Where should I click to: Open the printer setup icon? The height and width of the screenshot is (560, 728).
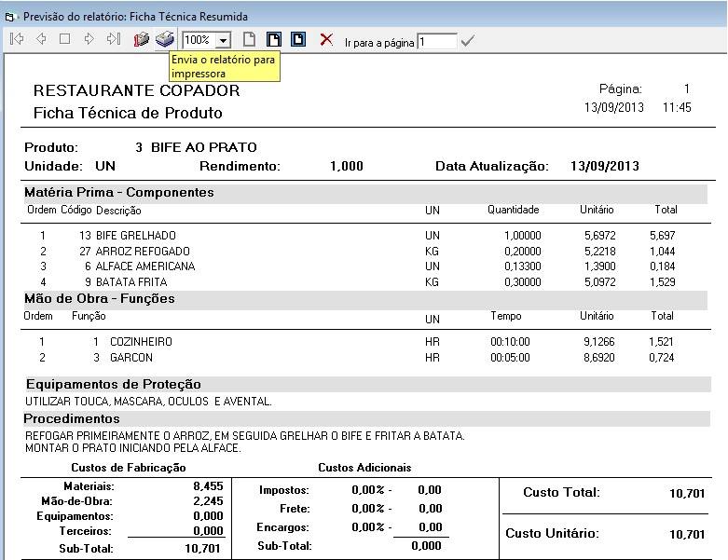tap(141, 39)
